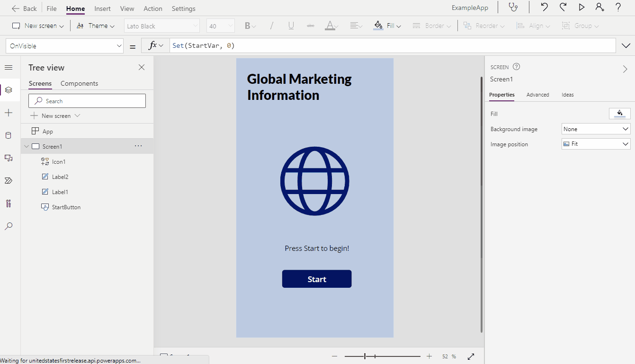Preview the app with the play icon

[x=581, y=8]
